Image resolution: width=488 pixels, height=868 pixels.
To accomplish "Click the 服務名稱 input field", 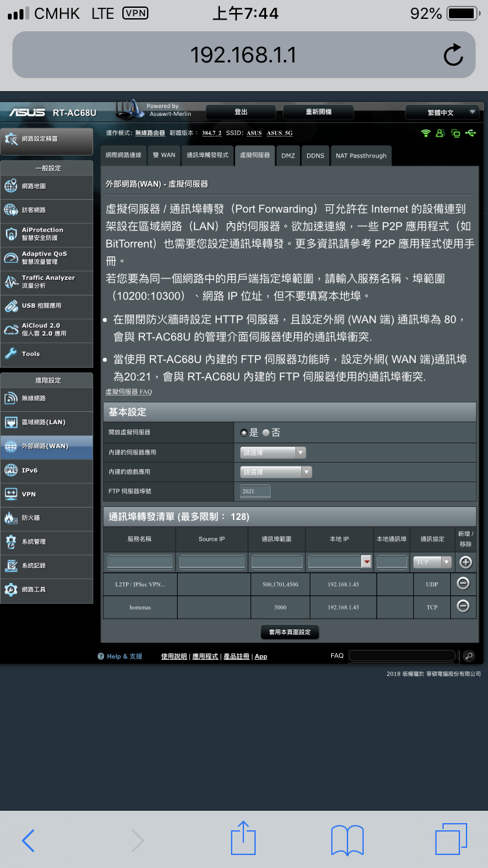I will (x=140, y=562).
